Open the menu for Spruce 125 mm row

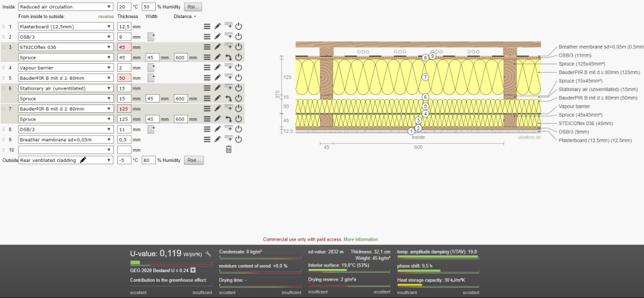tap(207, 119)
